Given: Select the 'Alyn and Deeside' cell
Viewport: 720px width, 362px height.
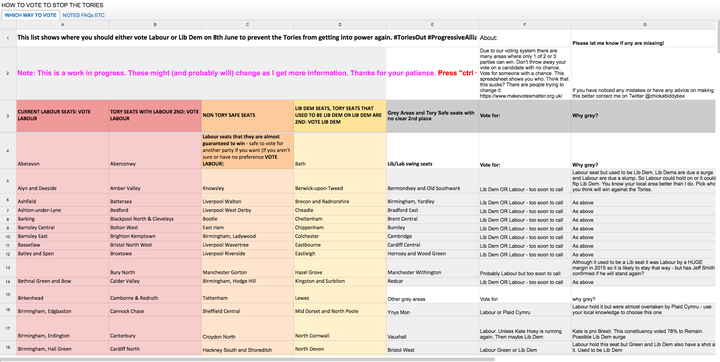Looking at the screenshot, I should [x=62, y=181].
